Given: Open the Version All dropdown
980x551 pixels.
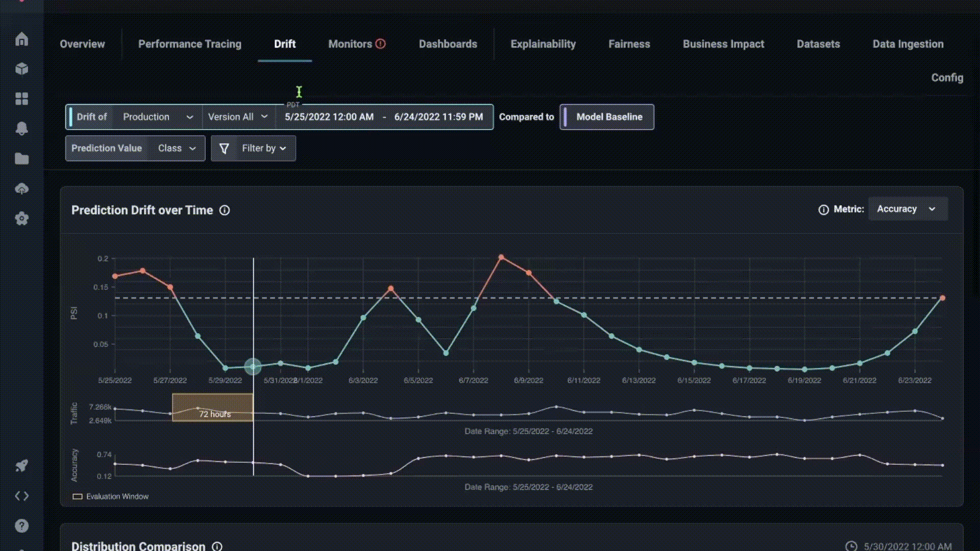Looking at the screenshot, I should pos(238,117).
